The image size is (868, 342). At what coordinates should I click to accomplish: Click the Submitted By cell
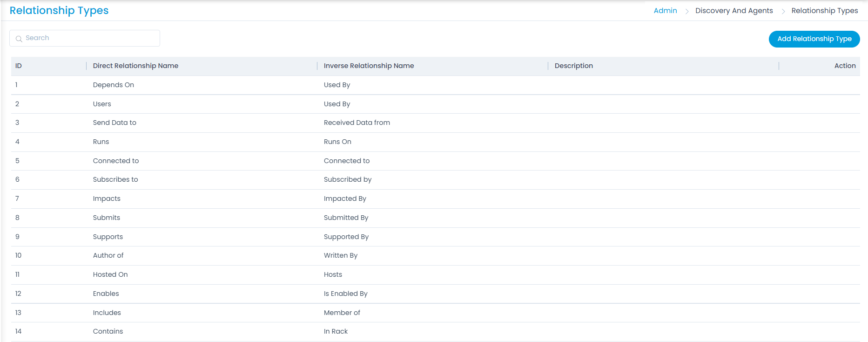346,218
